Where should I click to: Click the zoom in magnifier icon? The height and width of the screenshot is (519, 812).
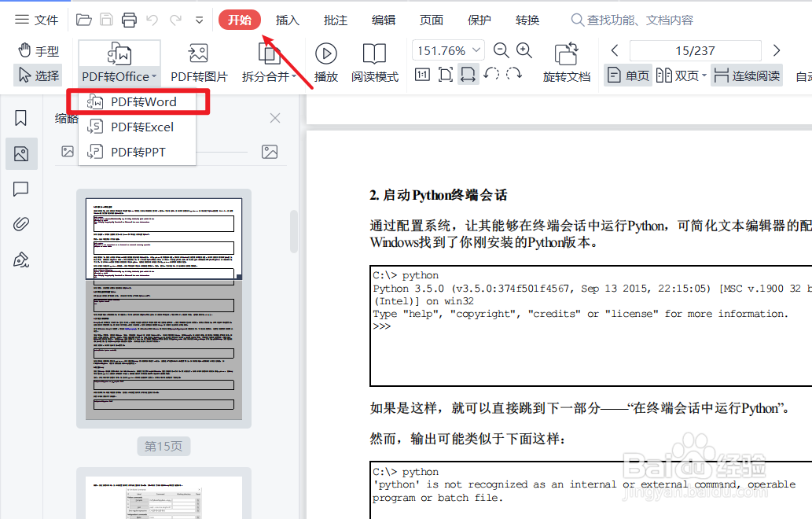pyautogui.click(x=524, y=50)
